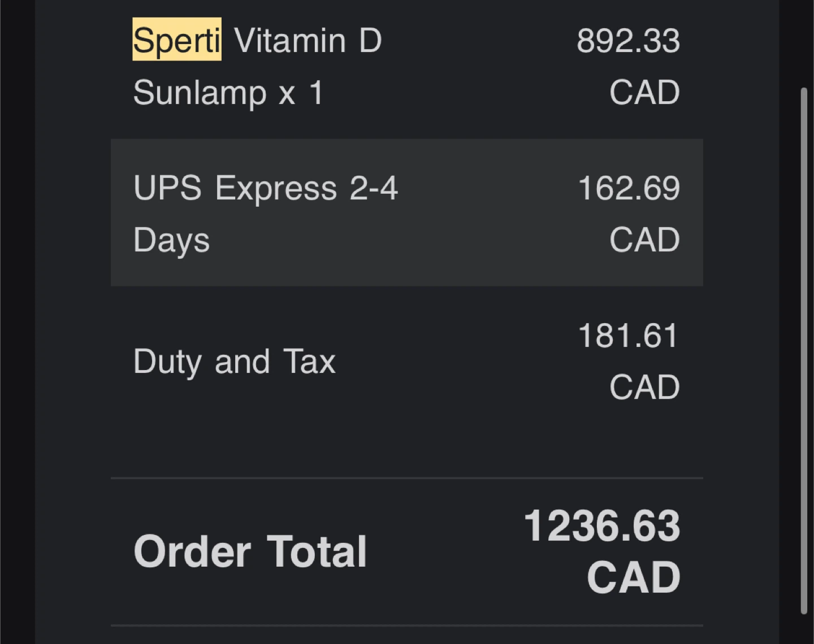Click the Order Total label
814x644 pixels.
click(250, 551)
